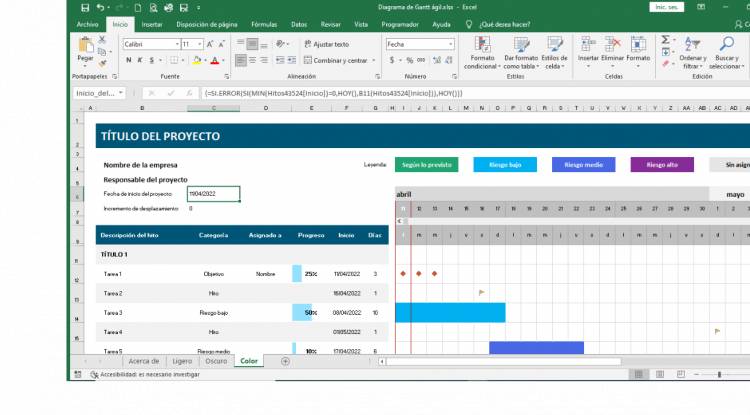Click the fill color bucket icon
750x415 pixels.
196,60
